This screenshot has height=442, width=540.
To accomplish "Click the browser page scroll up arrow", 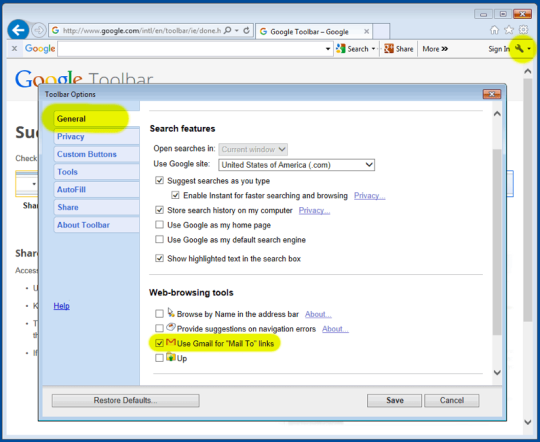I will [528, 71].
